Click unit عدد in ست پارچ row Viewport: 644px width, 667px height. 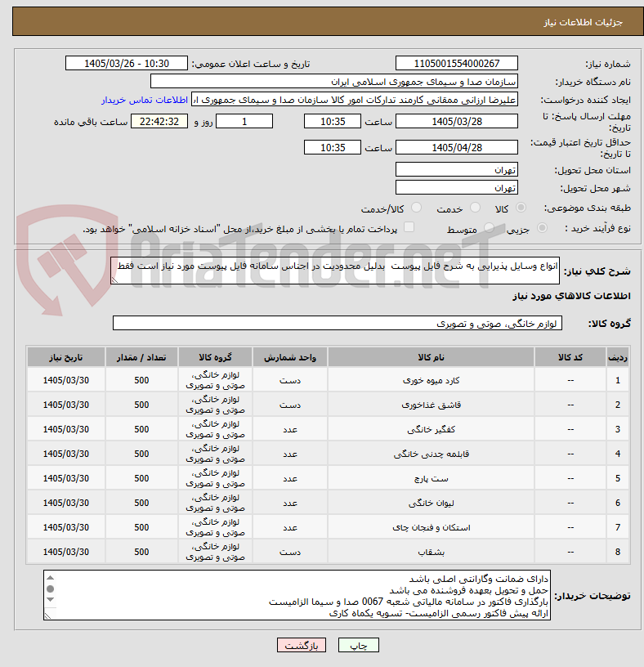[290, 478]
